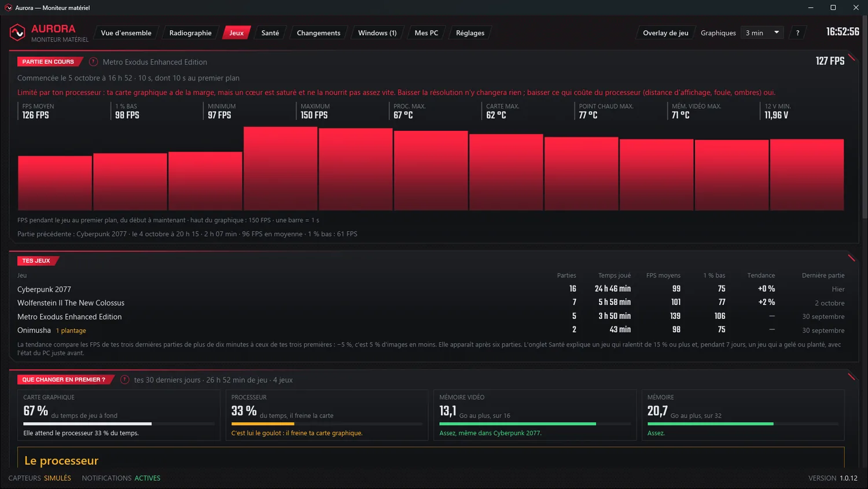
Task: Click the red corner mark of Partie en cours panel
Action: 851,57
